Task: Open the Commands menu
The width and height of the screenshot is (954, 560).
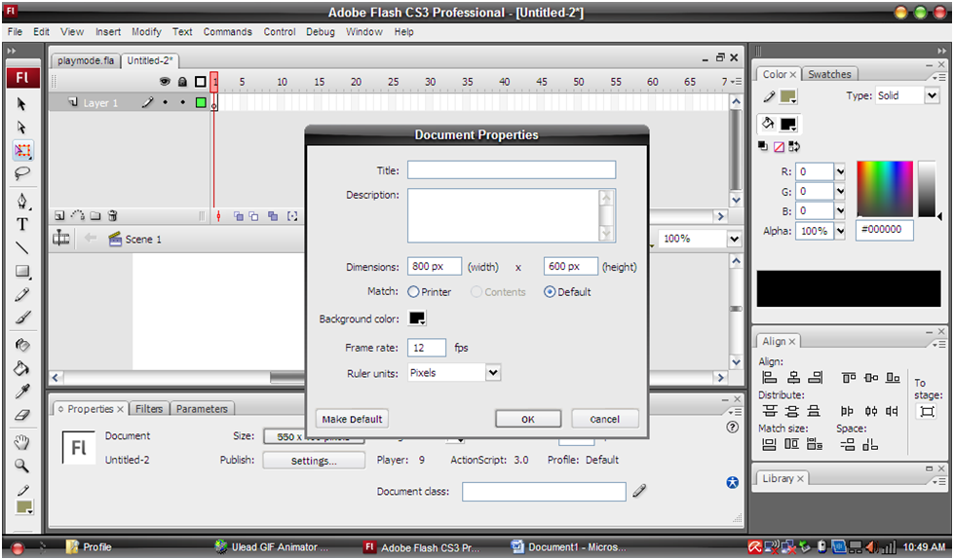Action: click(x=228, y=31)
